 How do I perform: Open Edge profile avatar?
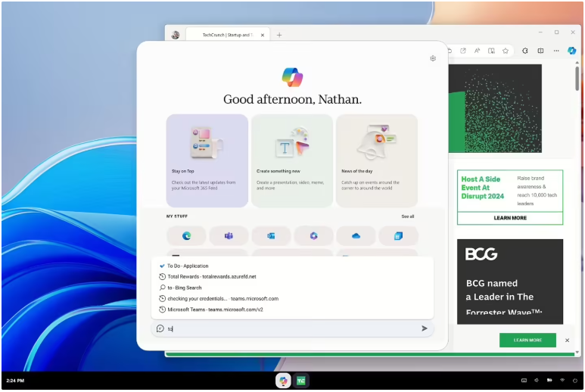(x=176, y=35)
